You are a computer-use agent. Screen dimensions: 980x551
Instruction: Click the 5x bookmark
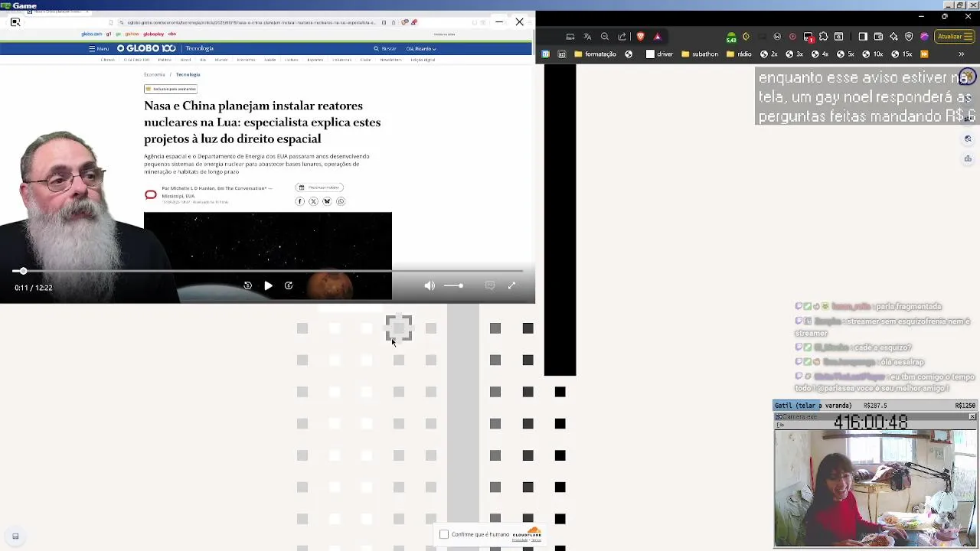tap(845, 54)
